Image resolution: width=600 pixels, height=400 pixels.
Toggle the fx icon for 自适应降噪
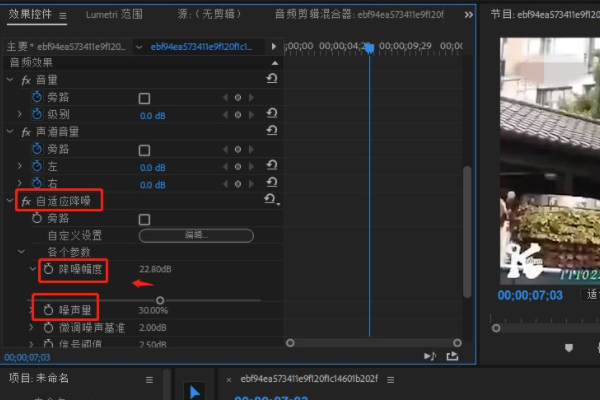tap(26, 201)
